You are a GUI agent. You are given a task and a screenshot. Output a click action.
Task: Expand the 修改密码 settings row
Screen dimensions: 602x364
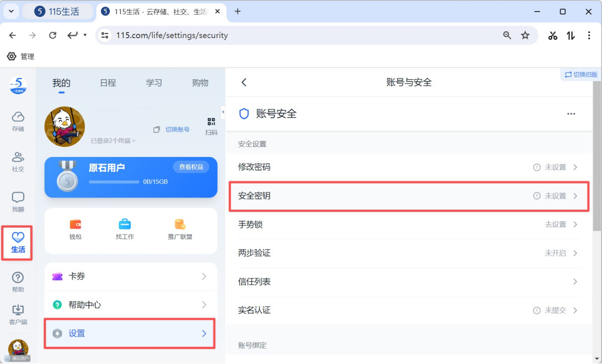click(x=408, y=167)
